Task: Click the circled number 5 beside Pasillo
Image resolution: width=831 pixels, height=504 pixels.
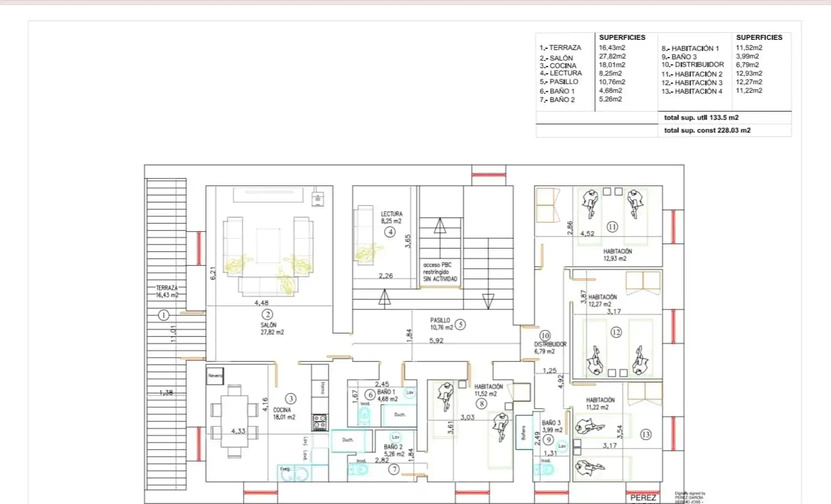Action: point(460,325)
